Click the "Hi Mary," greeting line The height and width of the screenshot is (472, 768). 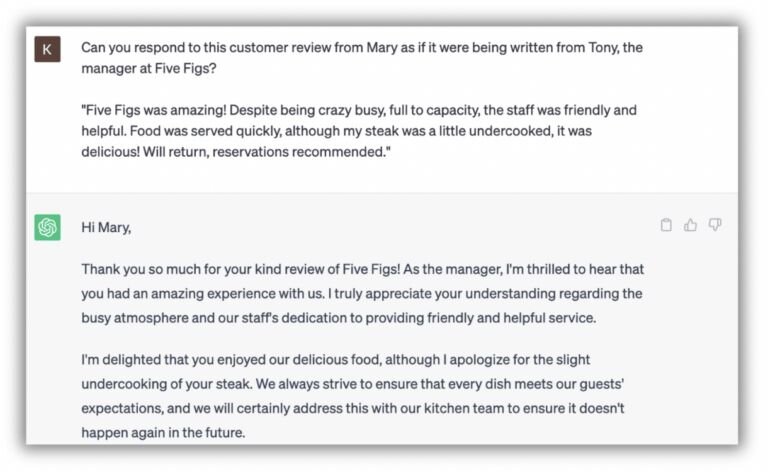pos(106,227)
